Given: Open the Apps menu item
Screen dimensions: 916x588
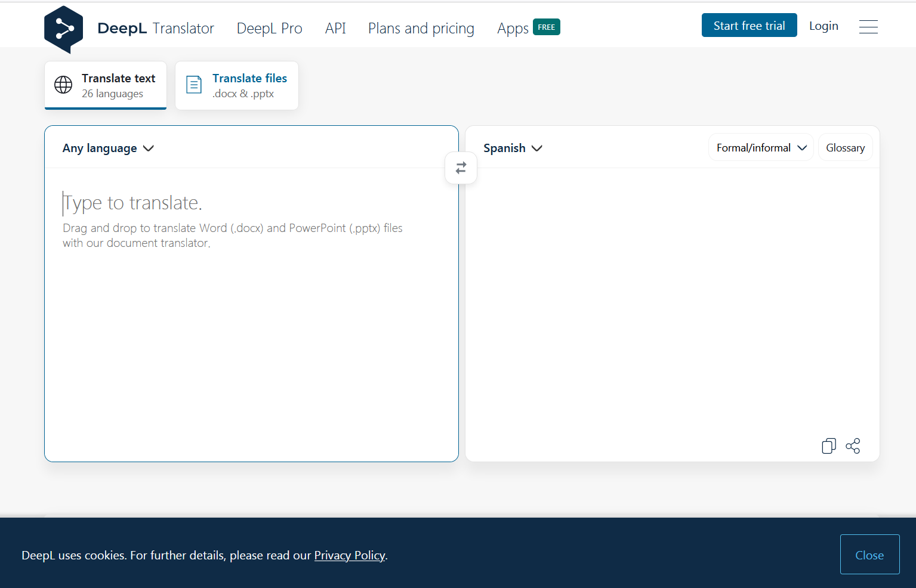Looking at the screenshot, I should (x=513, y=29).
